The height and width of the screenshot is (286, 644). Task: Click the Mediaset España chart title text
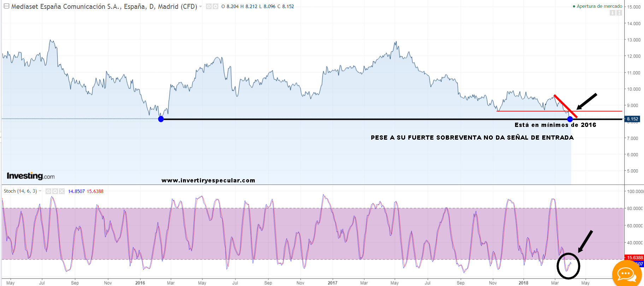(x=104, y=6)
